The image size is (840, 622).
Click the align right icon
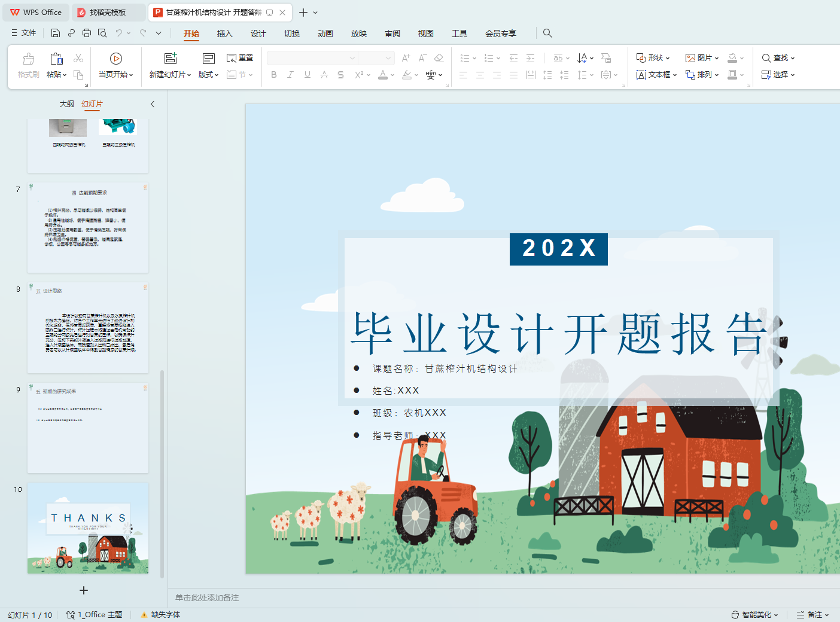click(497, 75)
